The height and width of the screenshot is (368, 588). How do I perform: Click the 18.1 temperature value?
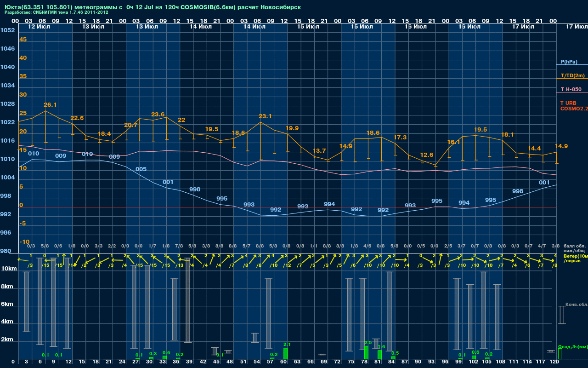(507, 135)
